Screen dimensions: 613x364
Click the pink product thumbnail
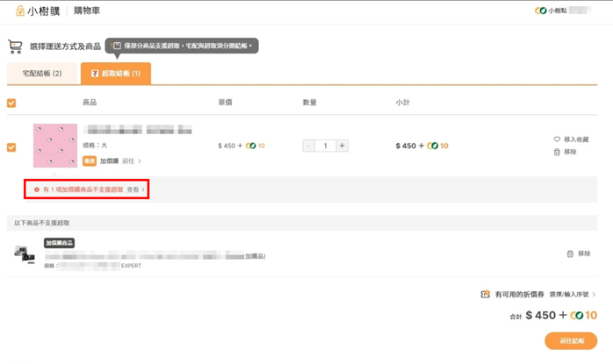click(x=55, y=146)
